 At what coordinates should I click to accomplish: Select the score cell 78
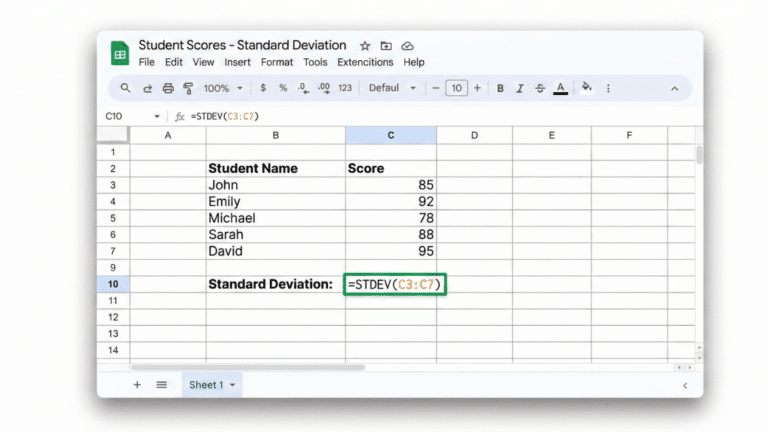click(x=391, y=218)
